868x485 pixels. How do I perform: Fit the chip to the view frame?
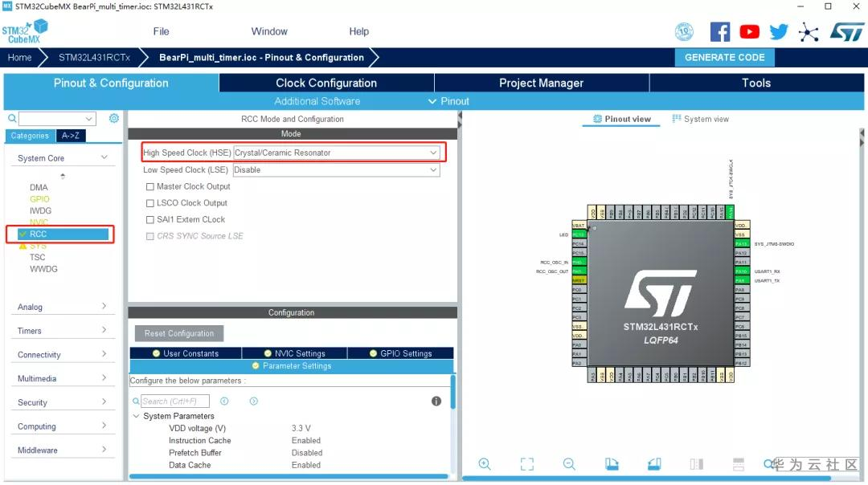click(x=527, y=464)
